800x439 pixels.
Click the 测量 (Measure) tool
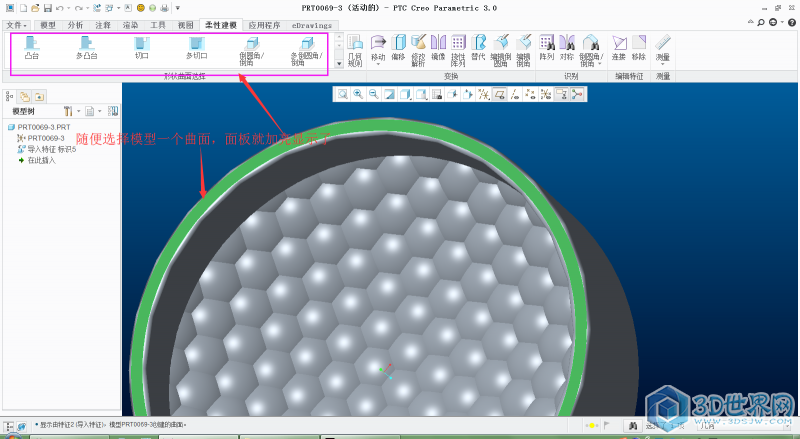pos(663,47)
